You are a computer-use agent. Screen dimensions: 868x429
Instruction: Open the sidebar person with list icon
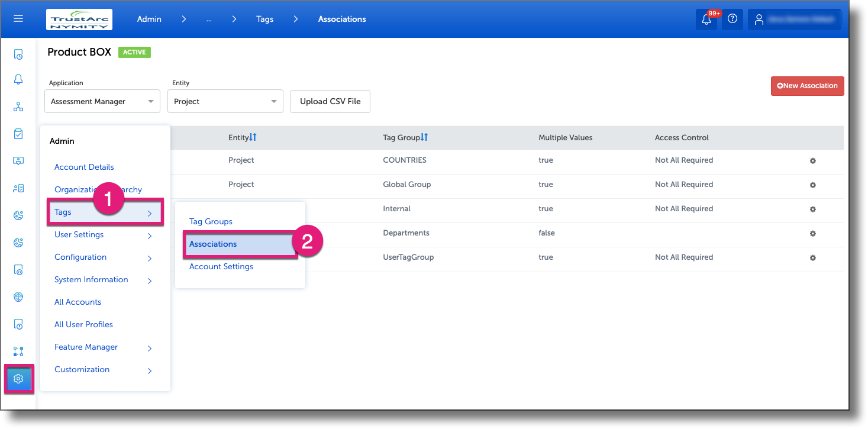pyautogui.click(x=18, y=188)
